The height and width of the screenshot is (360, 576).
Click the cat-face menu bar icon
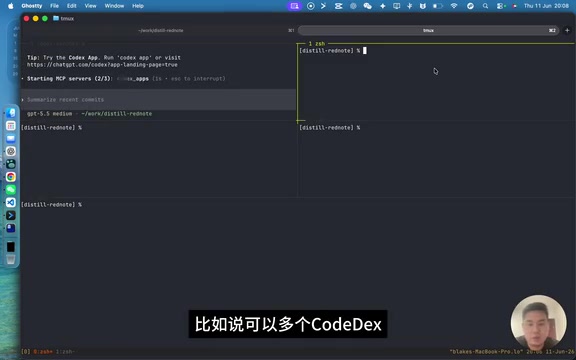point(423,6)
